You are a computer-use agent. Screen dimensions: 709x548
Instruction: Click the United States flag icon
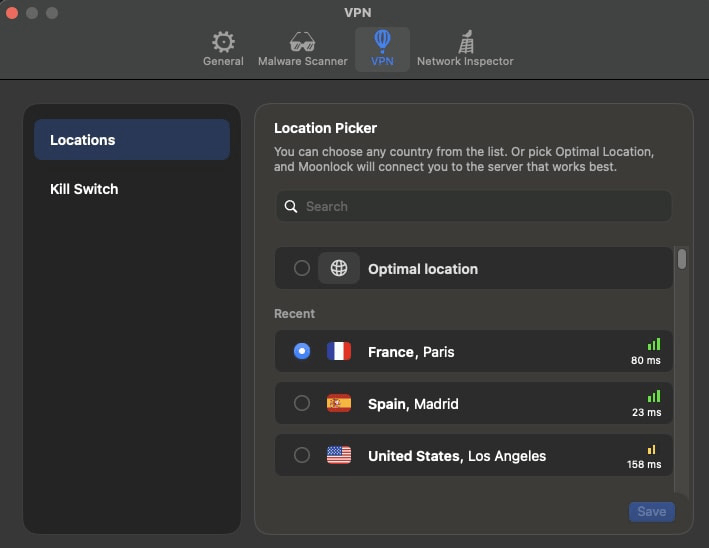(x=339, y=455)
